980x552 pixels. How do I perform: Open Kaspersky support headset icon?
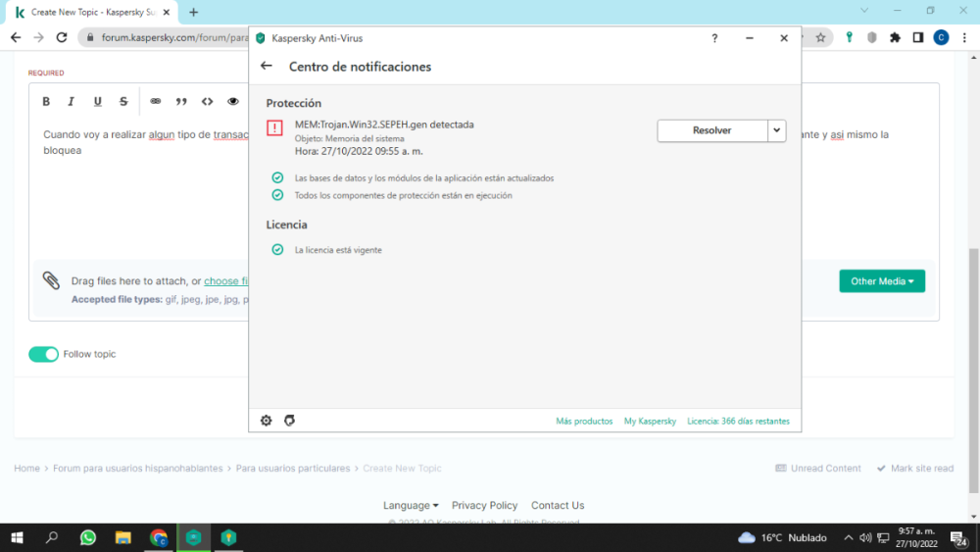289,421
